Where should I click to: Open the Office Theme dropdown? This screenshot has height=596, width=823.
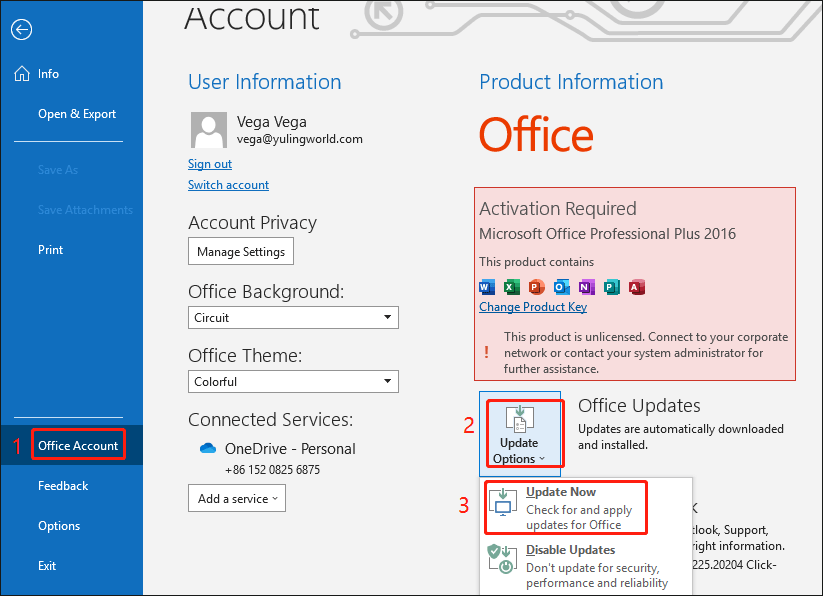[x=293, y=381]
